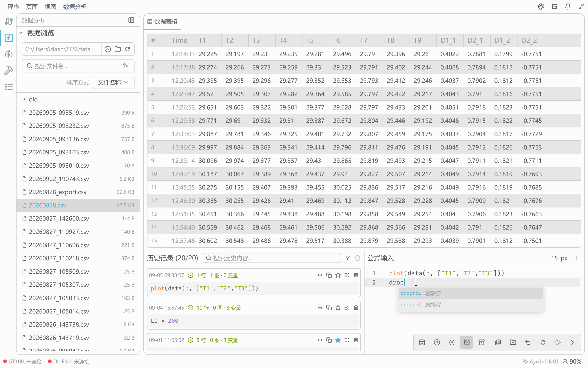The width and height of the screenshot is (588, 368).
Task: Open the file 20260905_093519.csv
Action: pyautogui.click(x=78, y=112)
